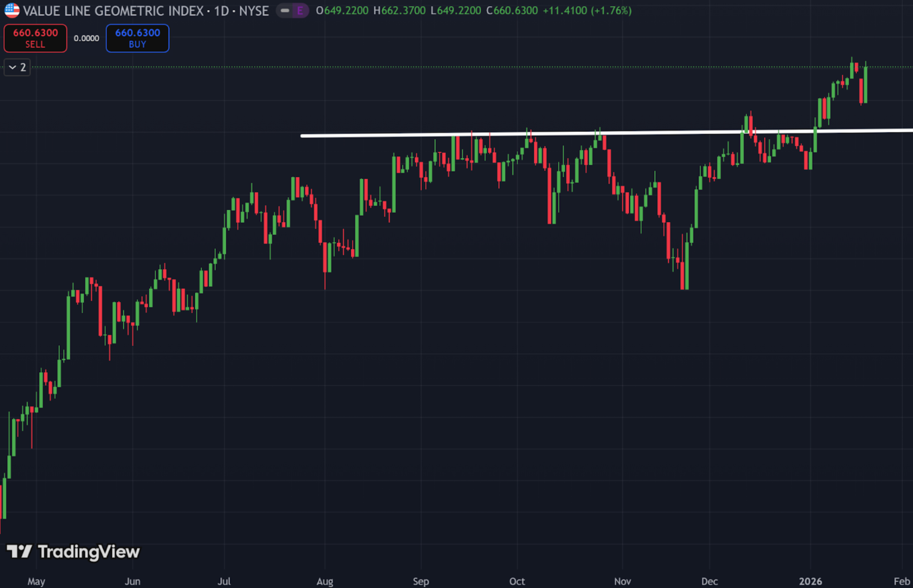The height and width of the screenshot is (588, 913).
Task: Click the TradingView logo
Action: coord(74,552)
